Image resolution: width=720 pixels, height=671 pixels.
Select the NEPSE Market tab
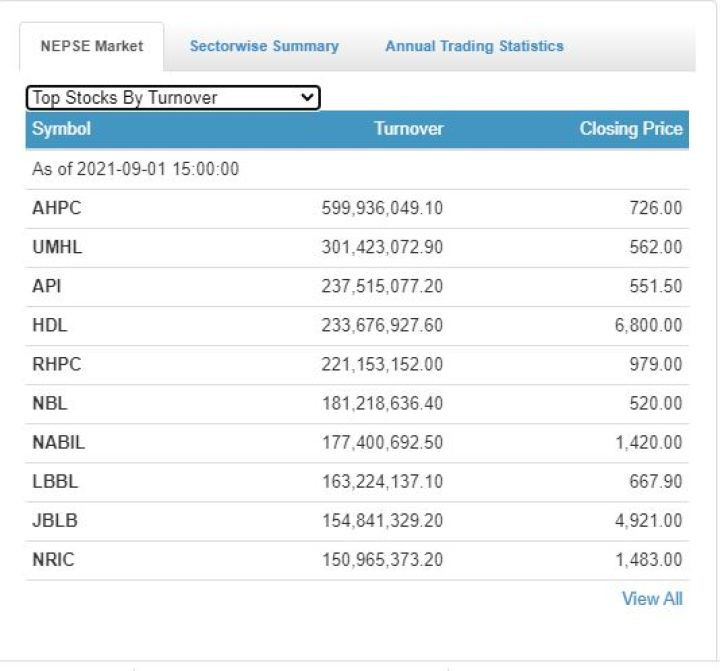(92, 46)
